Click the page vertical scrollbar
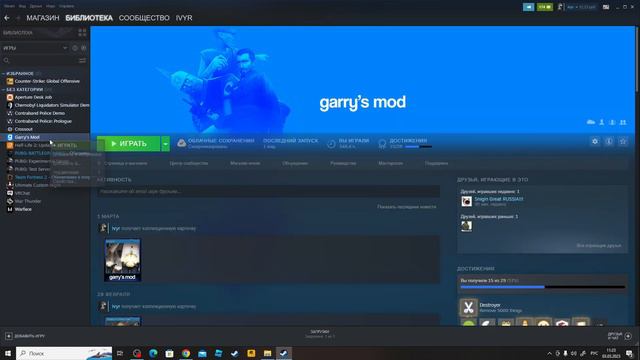 point(637,59)
